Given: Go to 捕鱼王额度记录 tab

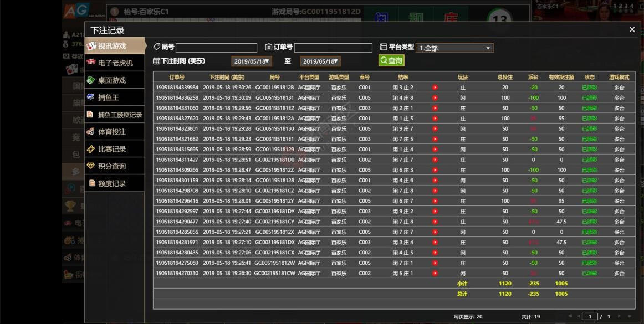Looking at the screenshot, I should 115,115.
